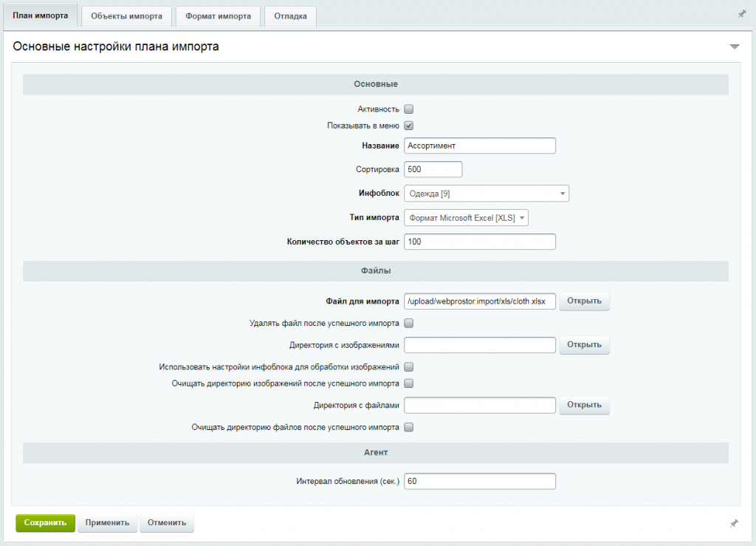Open the Тип импорта dropdown
The height and width of the screenshot is (546, 756).
coord(467,218)
